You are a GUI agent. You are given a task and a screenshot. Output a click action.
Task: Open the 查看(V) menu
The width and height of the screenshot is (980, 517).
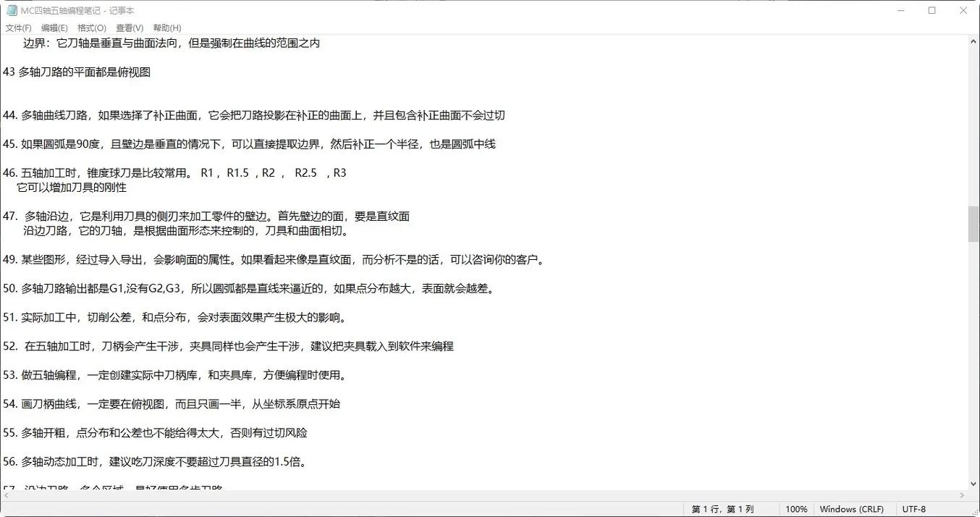128,28
